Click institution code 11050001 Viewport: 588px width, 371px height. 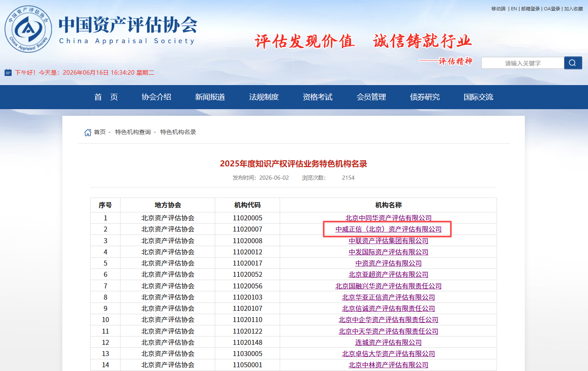pyautogui.click(x=248, y=365)
